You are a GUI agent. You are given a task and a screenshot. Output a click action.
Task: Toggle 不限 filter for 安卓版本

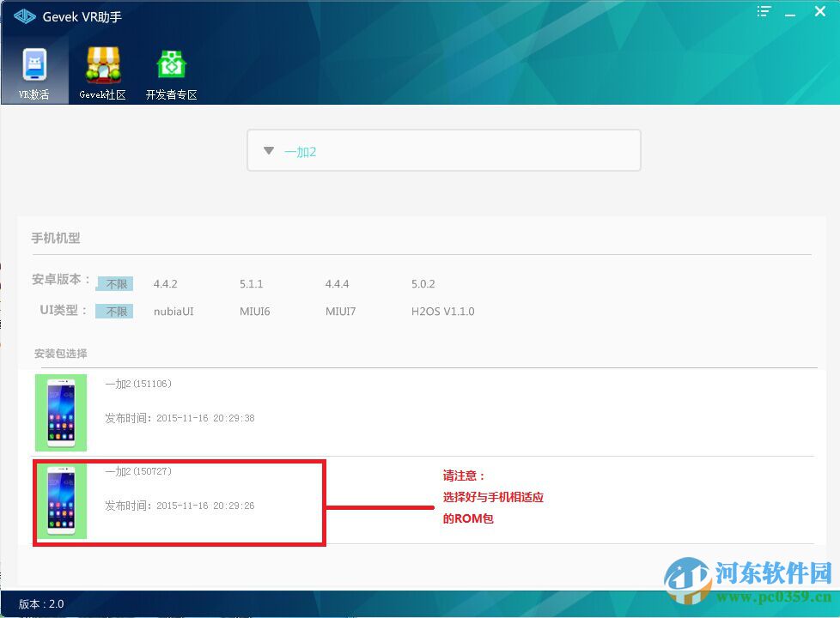click(114, 283)
